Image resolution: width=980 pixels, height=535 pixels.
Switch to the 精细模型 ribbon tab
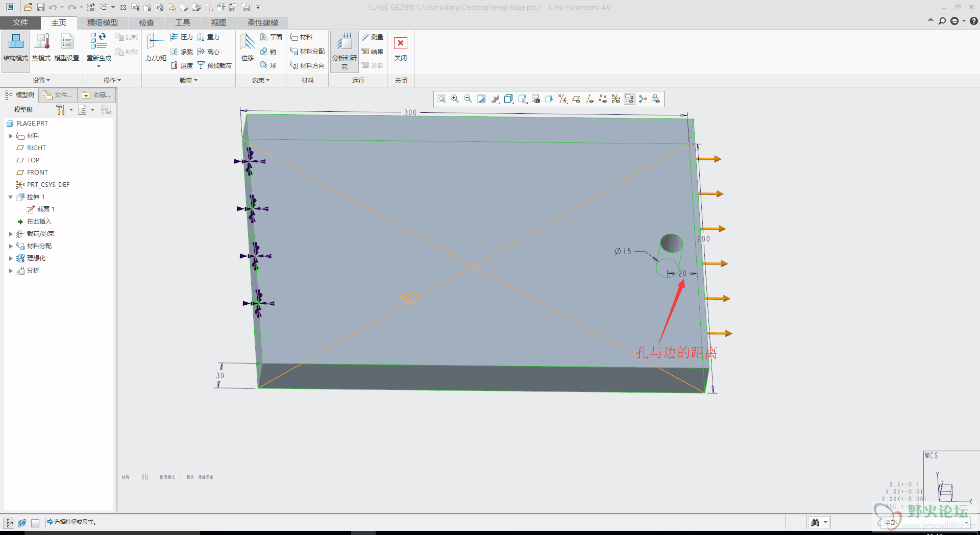click(102, 22)
